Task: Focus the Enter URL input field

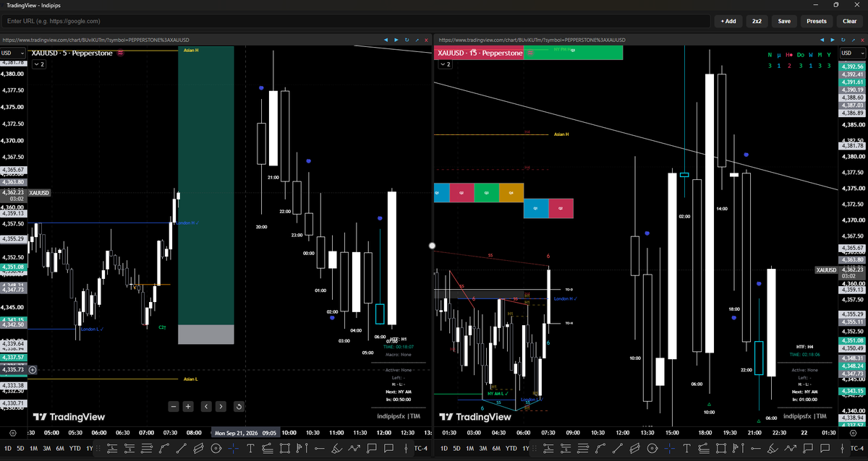Action: pyautogui.click(x=354, y=21)
